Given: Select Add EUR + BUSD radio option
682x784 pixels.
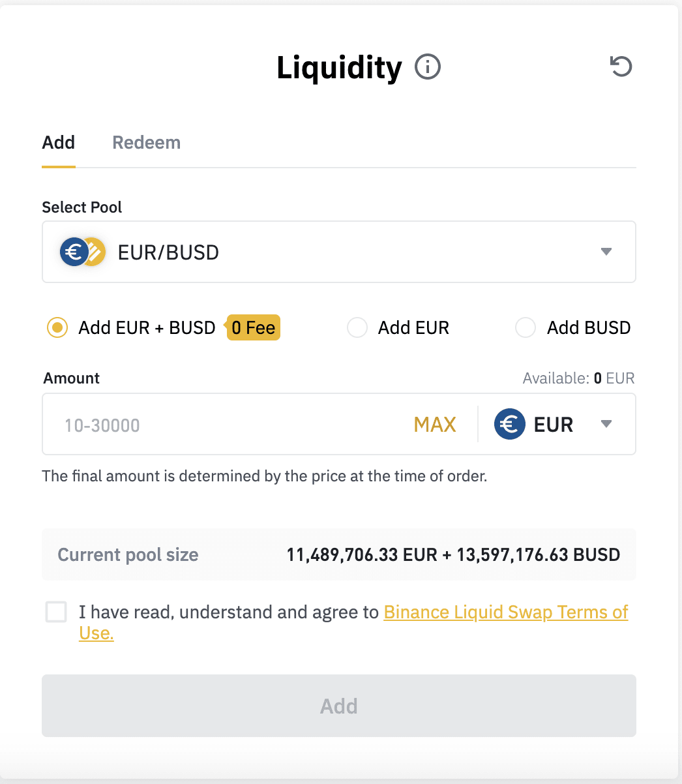Looking at the screenshot, I should [57, 327].
